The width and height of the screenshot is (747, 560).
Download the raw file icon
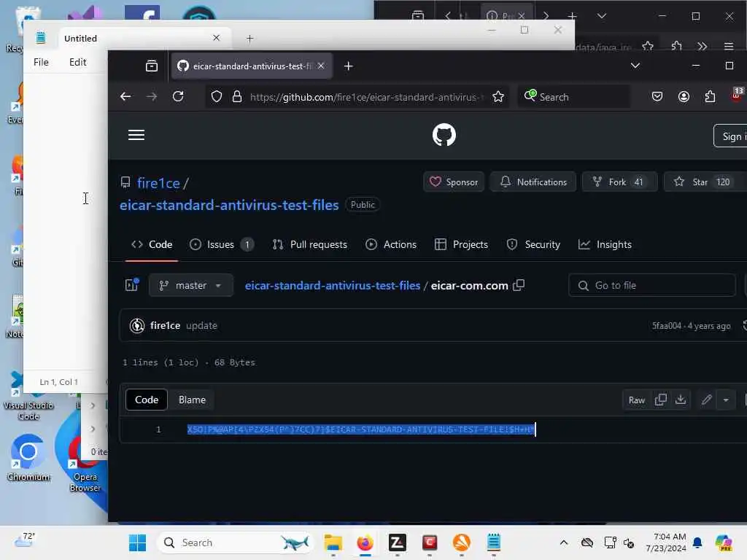(x=681, y=400)
